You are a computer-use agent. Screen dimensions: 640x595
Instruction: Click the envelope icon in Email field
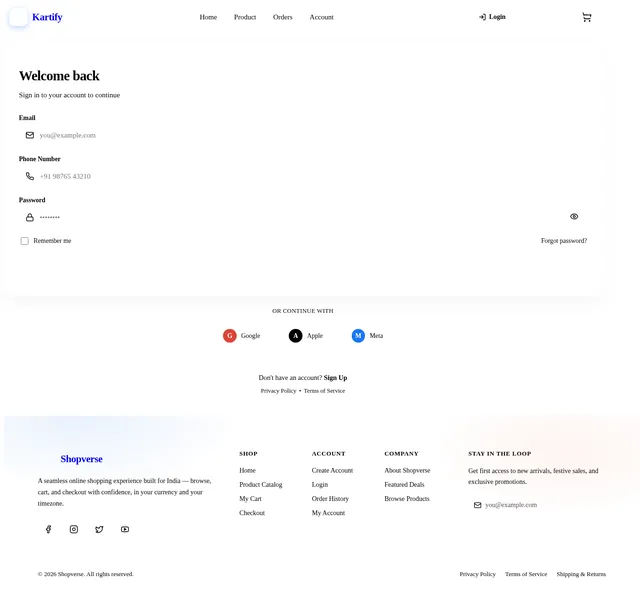pos(30,135)
